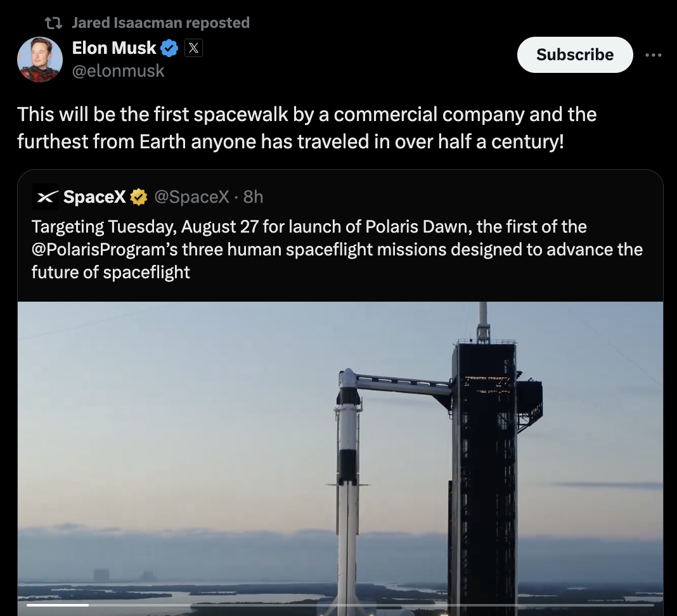Click the main post text about spacewalk
The height and width of the screenshot is (616, 677).
pyautogui.click(x=307, y=127)
